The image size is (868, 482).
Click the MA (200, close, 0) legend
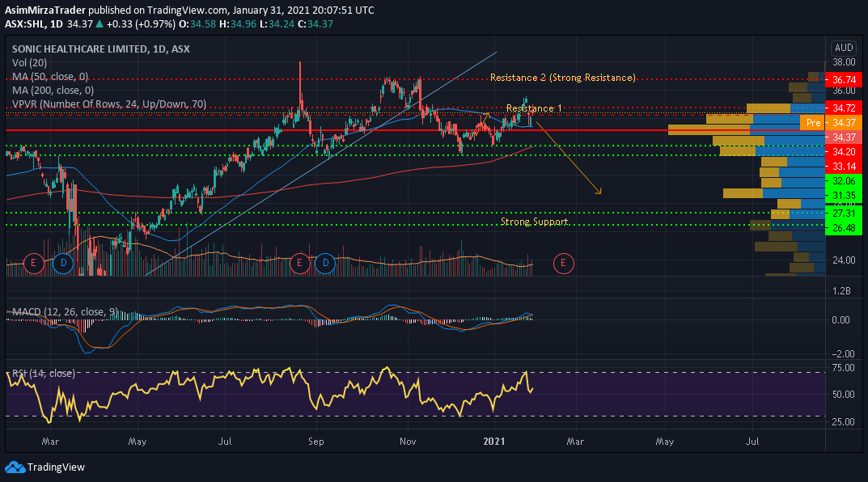click(53, 91)
